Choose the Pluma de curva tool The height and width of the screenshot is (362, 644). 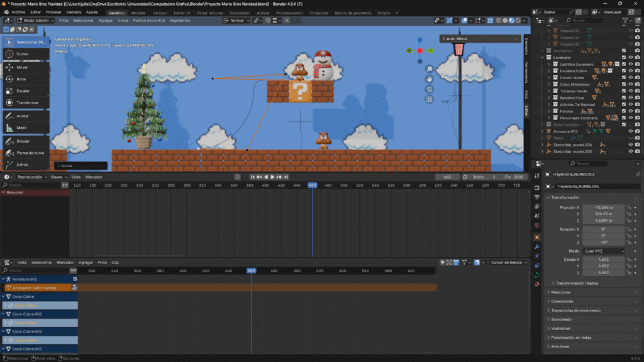coord(30,153)
